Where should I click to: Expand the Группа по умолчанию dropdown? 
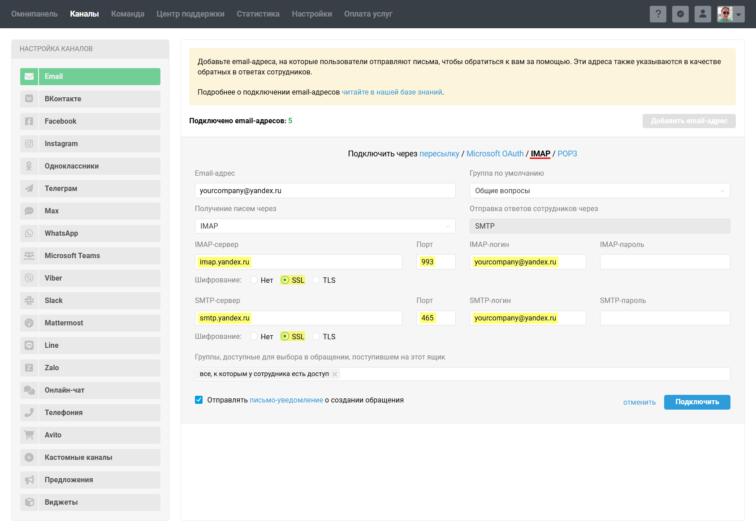coord(599,190)
